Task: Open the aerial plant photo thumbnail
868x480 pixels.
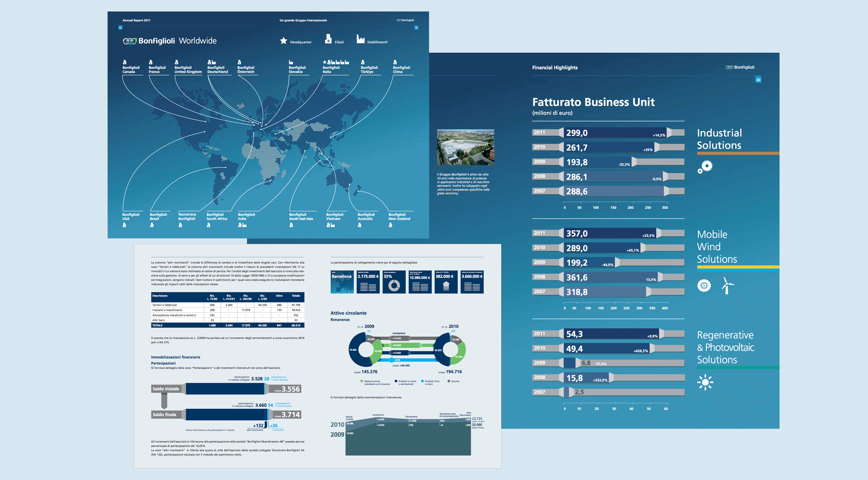Action: click(465, 147)
